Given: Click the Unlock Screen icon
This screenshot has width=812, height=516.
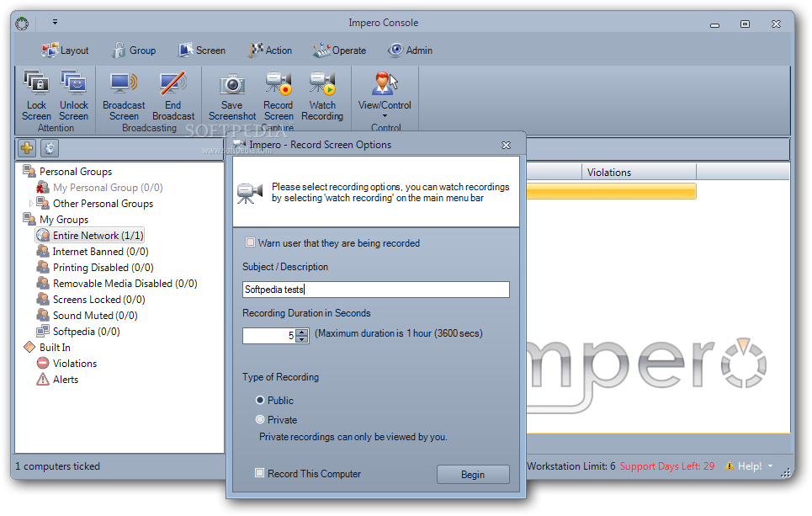Looking at the screenshot, I should (x=73, y=82).
